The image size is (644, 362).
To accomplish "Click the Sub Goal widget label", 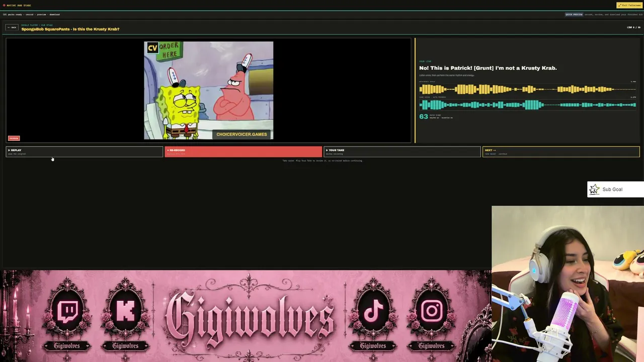I will tap(612, 190).
